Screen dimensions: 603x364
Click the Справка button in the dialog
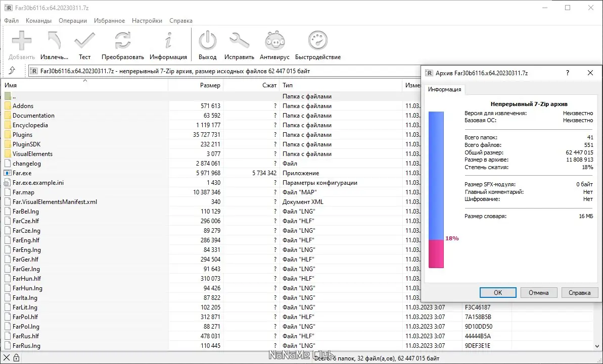tap(580, 292)
